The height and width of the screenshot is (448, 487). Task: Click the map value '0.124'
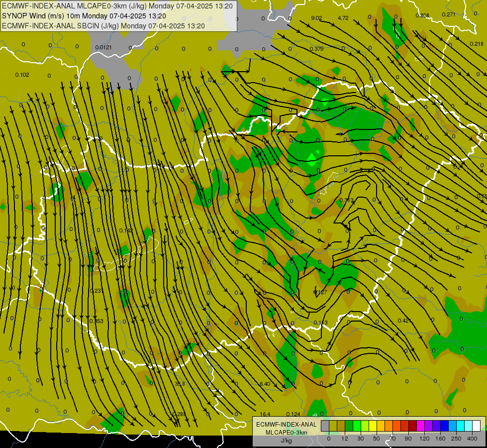pyautogui.click(x=293, y=414)
